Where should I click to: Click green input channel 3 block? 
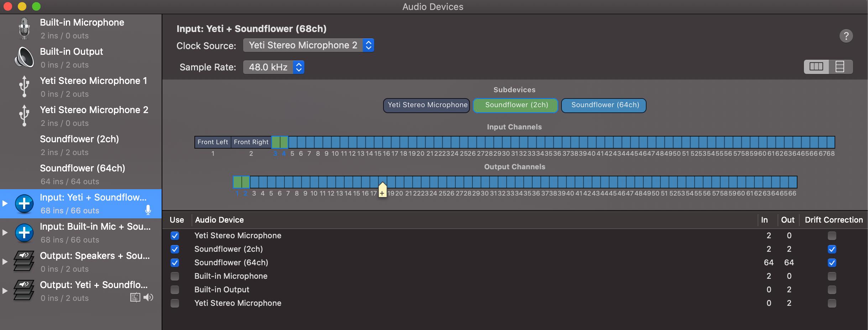tap(276, 142)
